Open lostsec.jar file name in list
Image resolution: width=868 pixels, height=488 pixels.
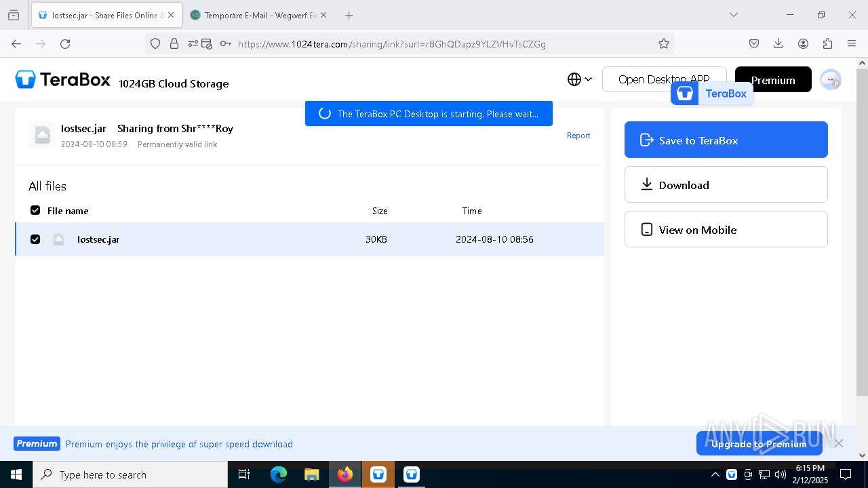tap(98, 239)
